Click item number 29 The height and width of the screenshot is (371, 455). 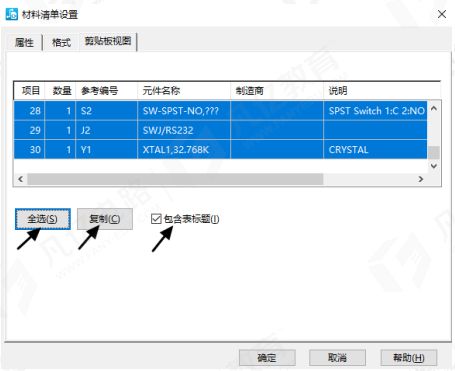[x=29, y=130]
